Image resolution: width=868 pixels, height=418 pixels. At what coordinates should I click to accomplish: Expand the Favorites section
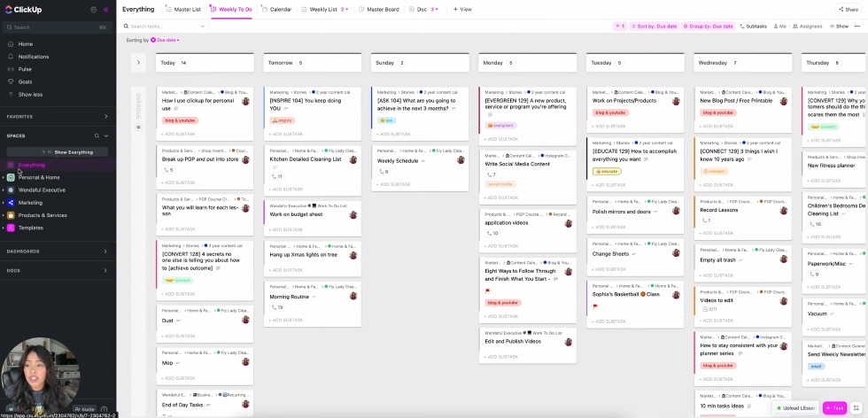pyautogui.click(x=105, y=117)
